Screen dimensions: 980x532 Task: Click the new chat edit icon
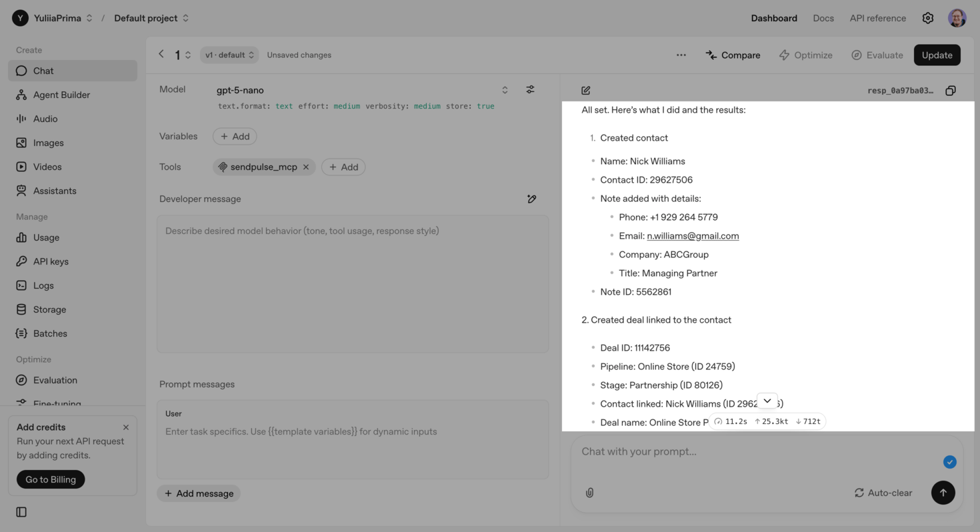coord(586,91)
